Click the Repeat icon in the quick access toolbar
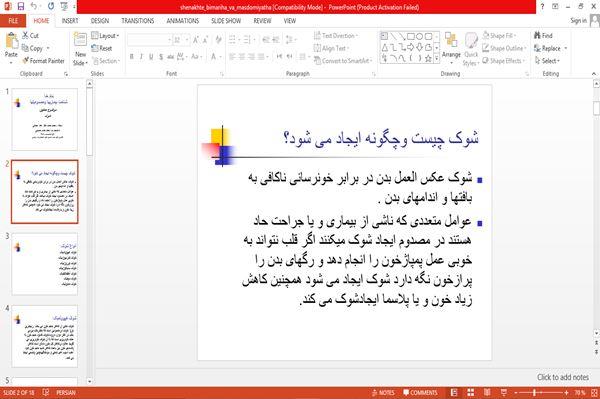Image resolution: width=600 pixels, height=399 pixels. [51, 7]
